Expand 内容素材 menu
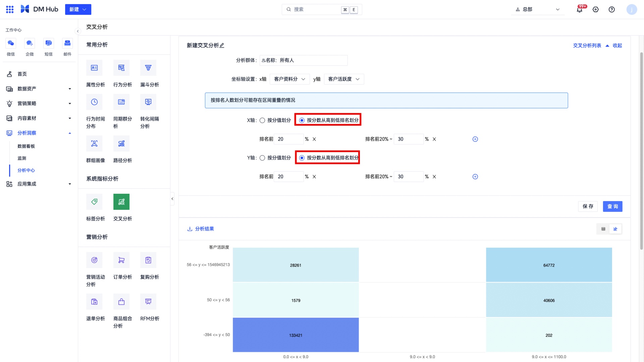The width and height of the screenshot is (644, 362). pyautogui.click(x=39, y=118)
